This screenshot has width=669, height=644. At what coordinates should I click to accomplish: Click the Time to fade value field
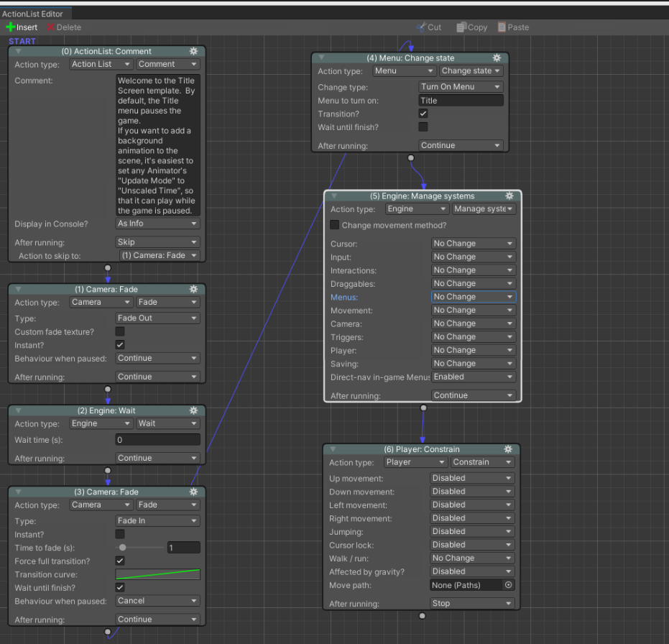click(183, 548)
